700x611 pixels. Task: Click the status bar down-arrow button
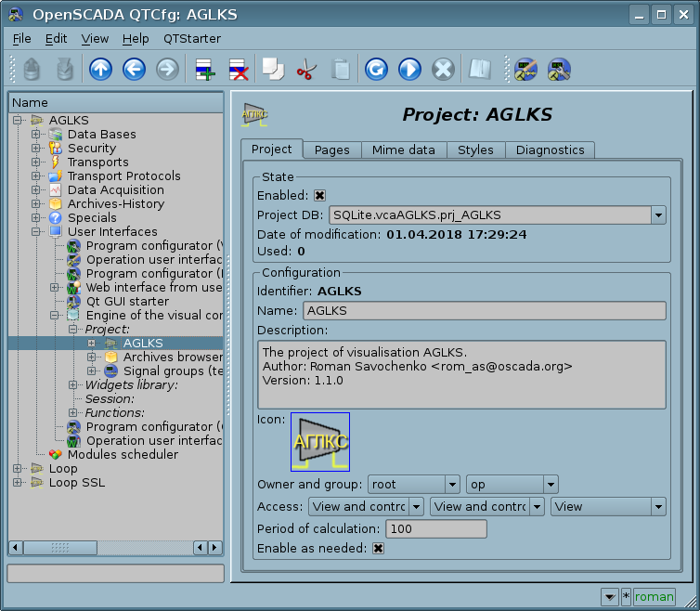pos(609,597)
